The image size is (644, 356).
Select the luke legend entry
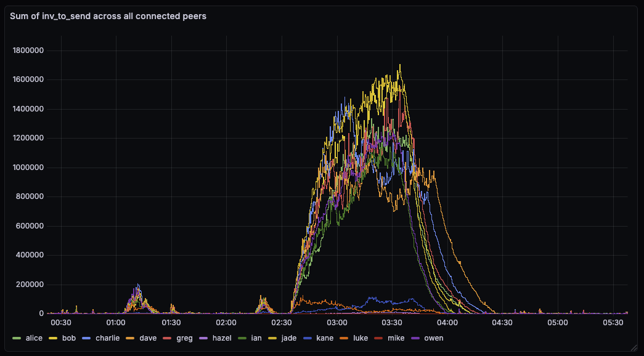tap(361, 338)
